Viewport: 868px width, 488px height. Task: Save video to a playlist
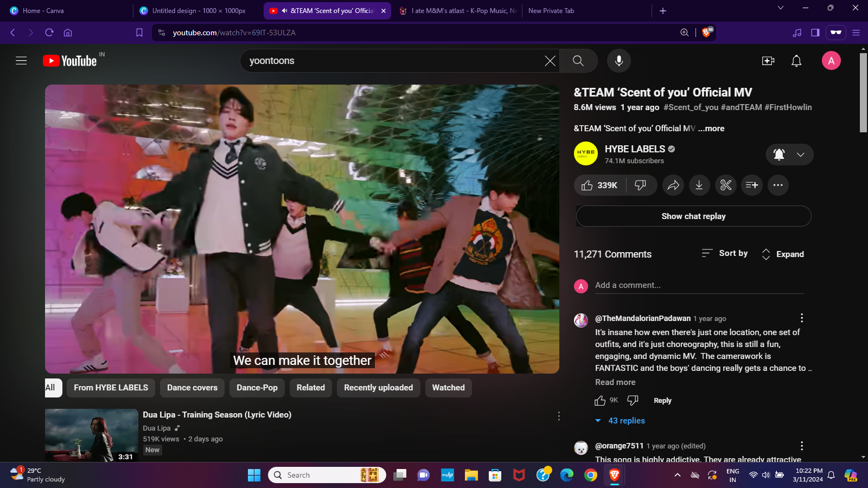click(x=752, y=185)
